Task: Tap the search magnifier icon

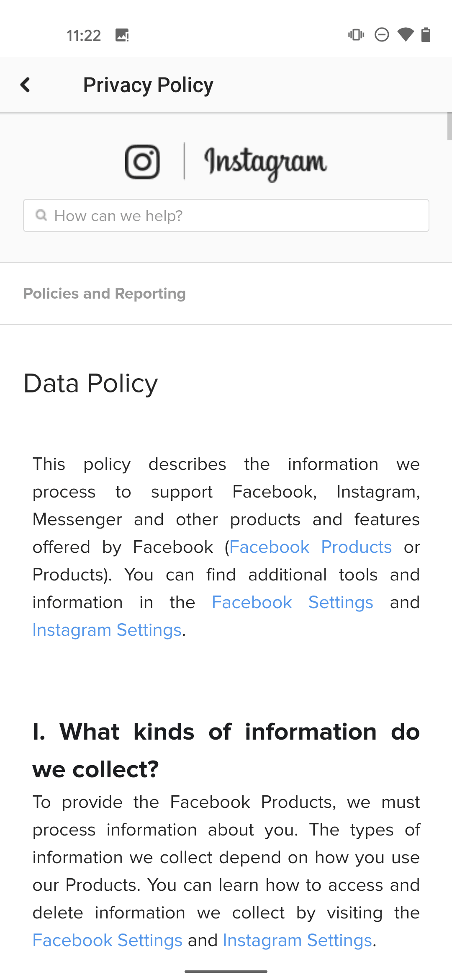Action: (x=41, y=215)
